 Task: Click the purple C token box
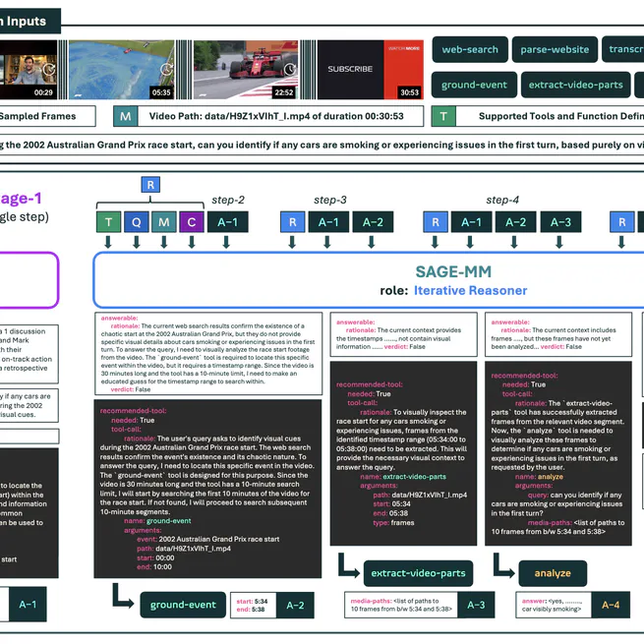click(x=192, y=222)
